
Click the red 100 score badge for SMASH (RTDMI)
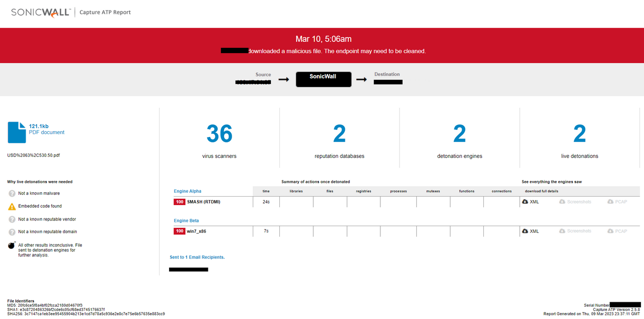click(179, 202)
